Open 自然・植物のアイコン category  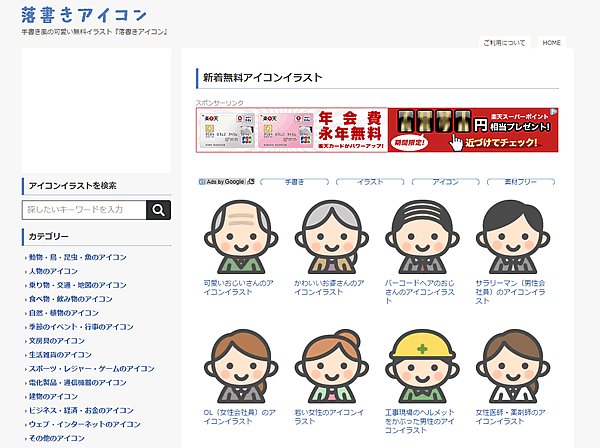click(64, 313)
